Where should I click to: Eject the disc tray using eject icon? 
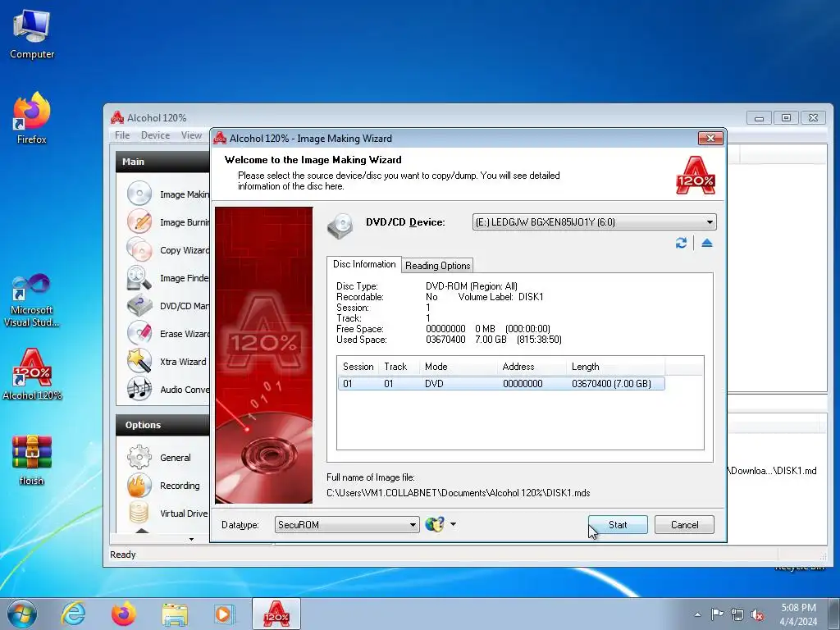(706, 243)
